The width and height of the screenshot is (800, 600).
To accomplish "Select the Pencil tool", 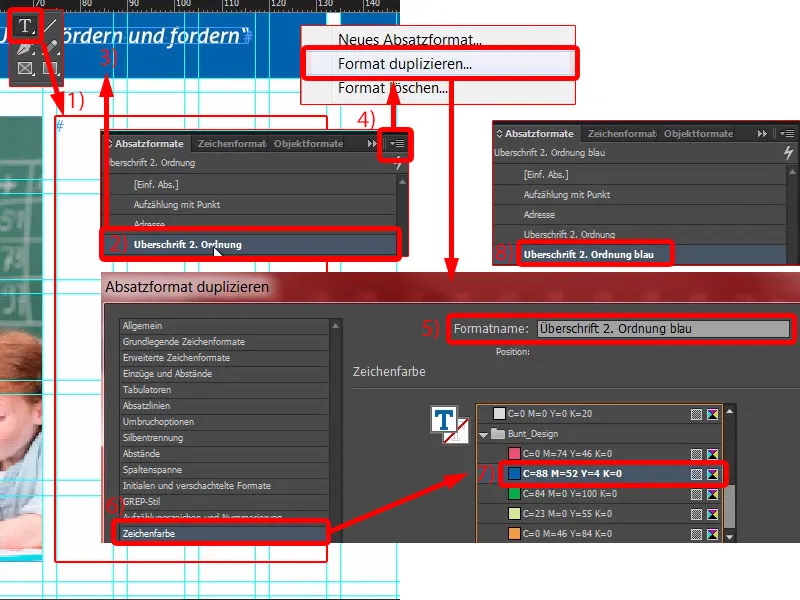I will pos(51,48).
